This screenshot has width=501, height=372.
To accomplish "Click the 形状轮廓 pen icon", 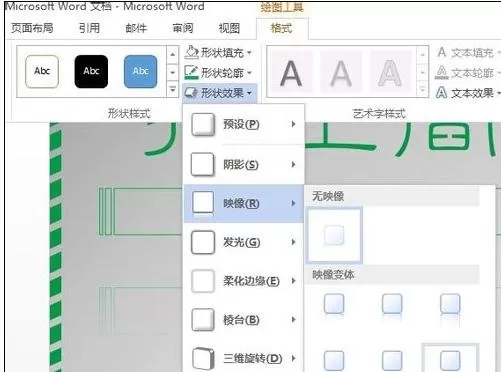I will (191, 73).
